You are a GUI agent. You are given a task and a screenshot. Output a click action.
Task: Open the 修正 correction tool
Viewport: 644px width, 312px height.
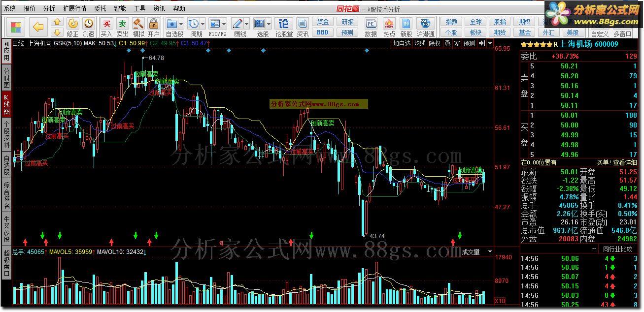(x=72, y=27)
